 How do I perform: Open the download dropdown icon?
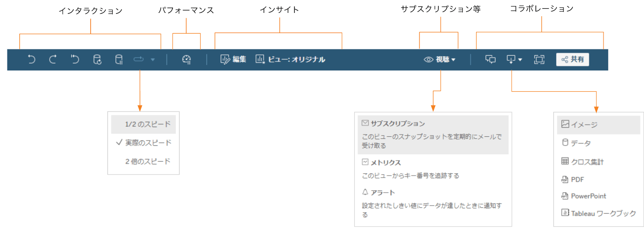coord(514,59)
